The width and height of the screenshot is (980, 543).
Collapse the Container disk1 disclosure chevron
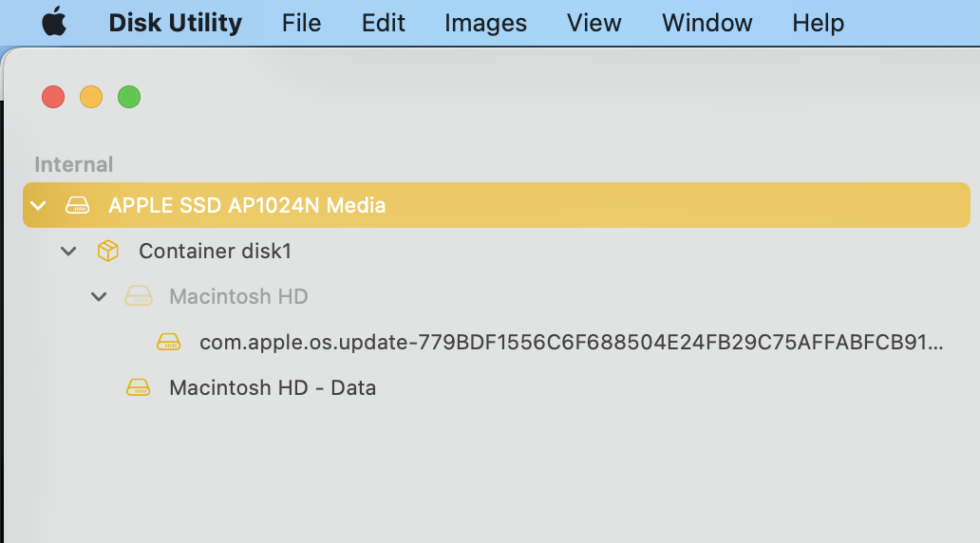tap(68, 251)
